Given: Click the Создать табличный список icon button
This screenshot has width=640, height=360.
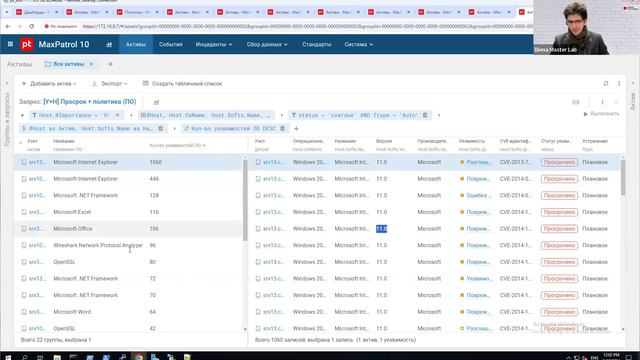Looking at the screenshot, I should coord(145,83).
